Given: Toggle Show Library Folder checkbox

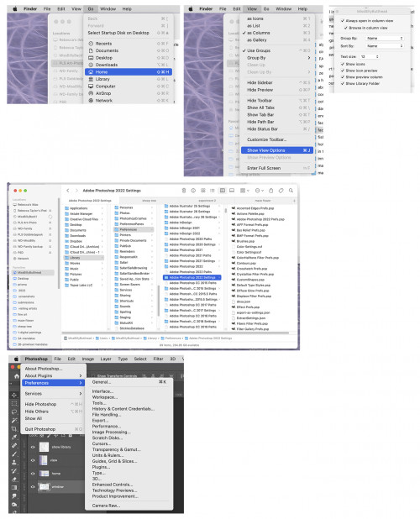Looking at the screenshot, I should [343, 84].
